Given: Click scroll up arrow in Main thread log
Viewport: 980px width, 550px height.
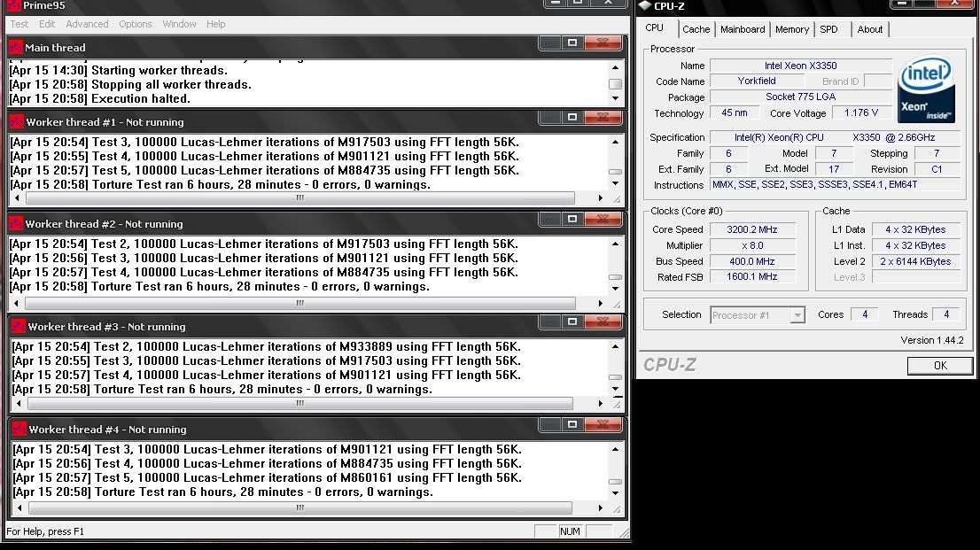Looking at the screenshot, I should click(x=616, y=67).
